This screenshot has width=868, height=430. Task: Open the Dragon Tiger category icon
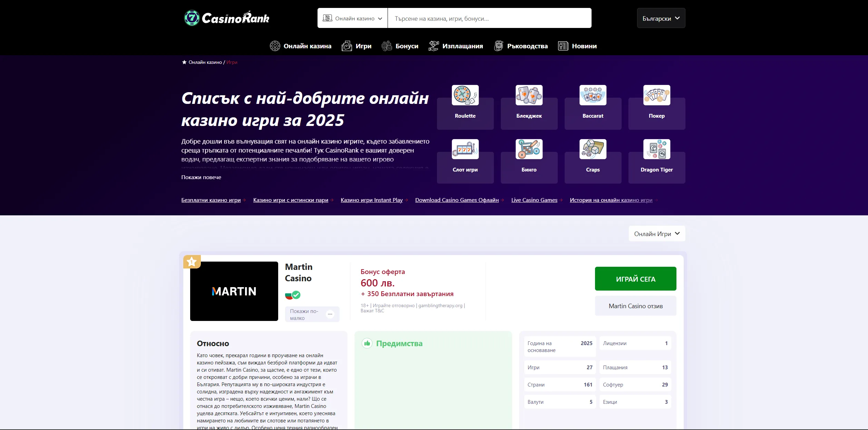(x=656, y=149)
